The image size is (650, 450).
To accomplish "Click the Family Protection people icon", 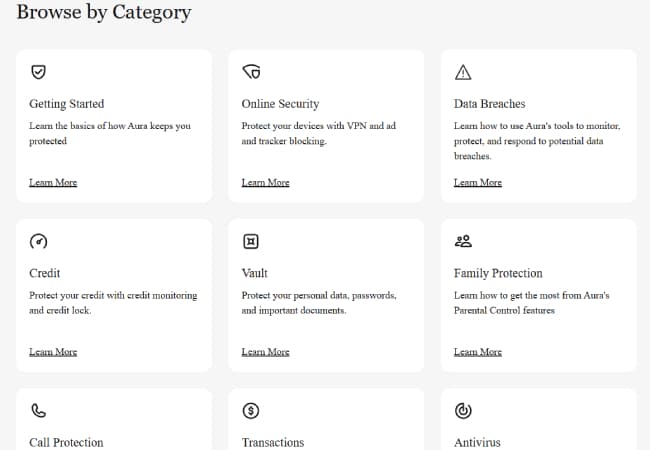I will 463,241.
